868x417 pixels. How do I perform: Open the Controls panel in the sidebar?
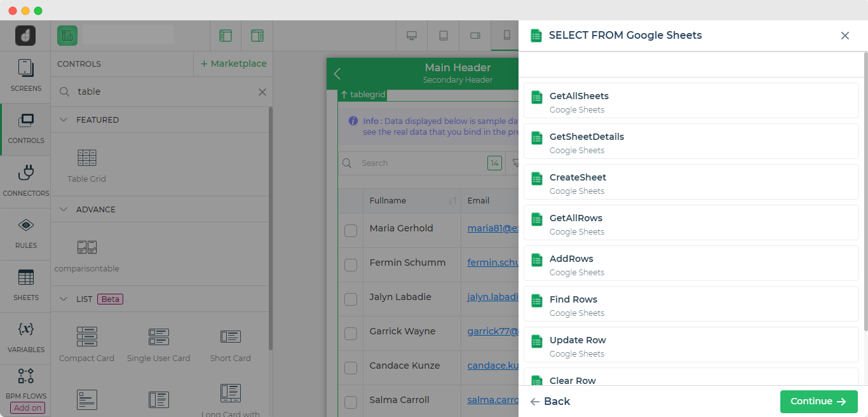25,129
